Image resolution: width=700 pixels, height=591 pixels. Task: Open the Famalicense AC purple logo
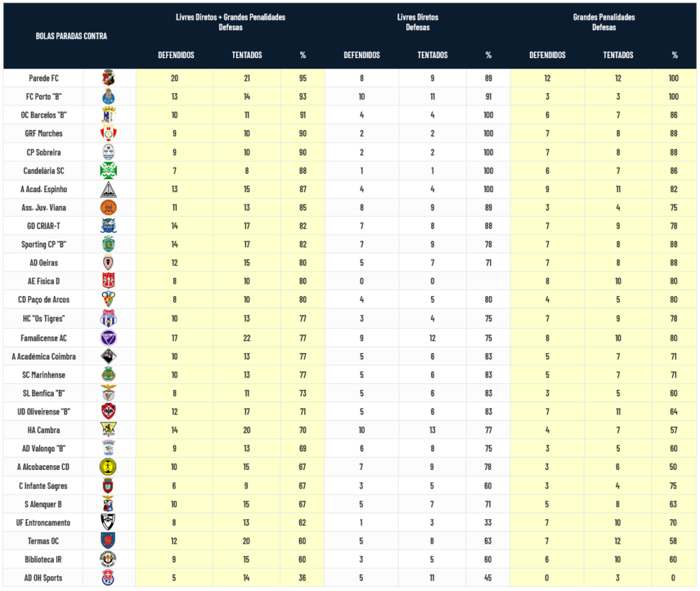[x=108, y=338]
